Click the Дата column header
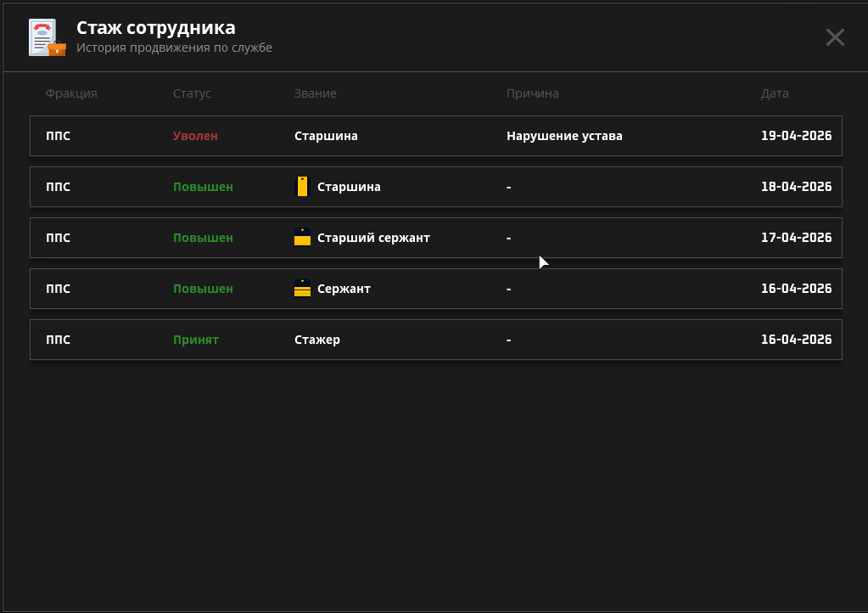This screenshot has height=613, width=868. click(775, 93)
